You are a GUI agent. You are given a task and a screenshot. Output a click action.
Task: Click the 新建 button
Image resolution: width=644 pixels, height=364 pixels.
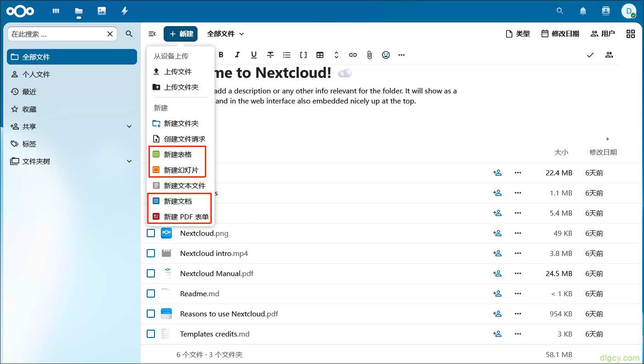pos(181,34)
